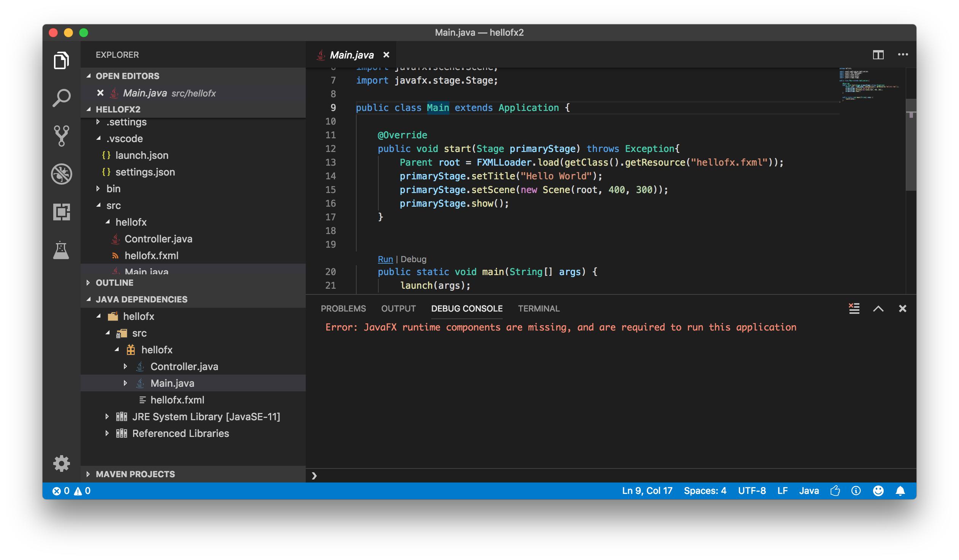959x560 pixels.
Task: Click the errors count in status bar
Action: (61, 491)
